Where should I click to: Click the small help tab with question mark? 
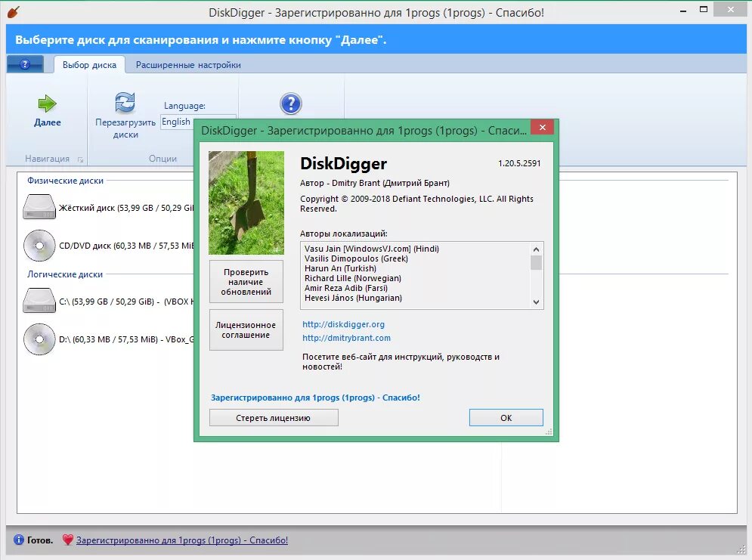[x=25, y=64]
